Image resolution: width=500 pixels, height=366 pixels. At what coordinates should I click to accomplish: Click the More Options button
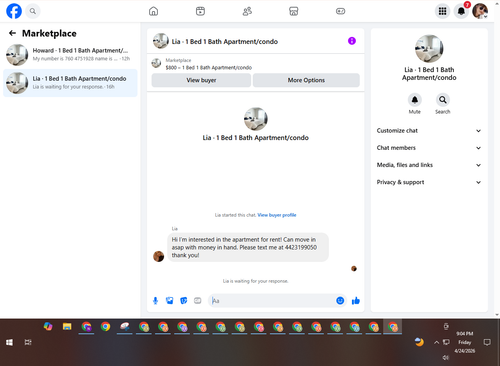click(306, 80)
